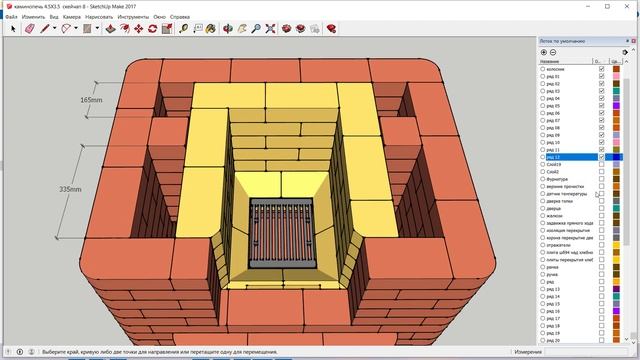The width and height of the screenshot is (640, 360).
Task: Change color swatch of layer ряд 05
Action: tap(616, 106)
